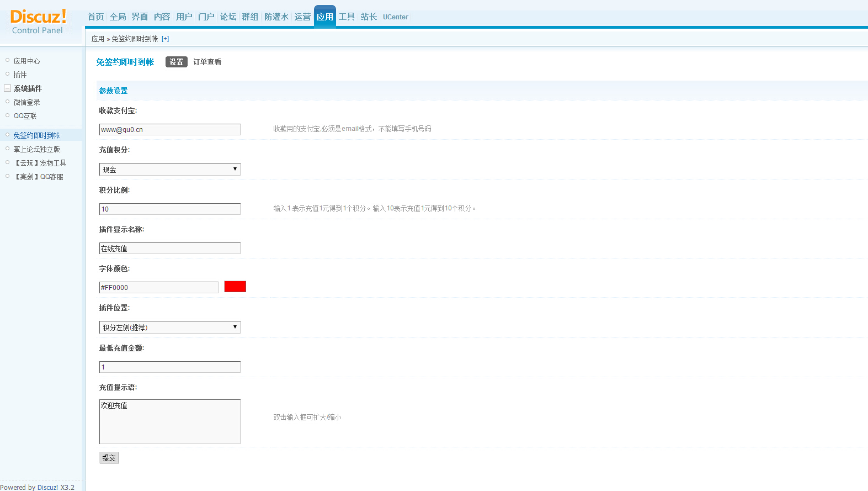Click the [+] add shortcut link in breadcrumb
868x491 pixels.
(165, 39)
